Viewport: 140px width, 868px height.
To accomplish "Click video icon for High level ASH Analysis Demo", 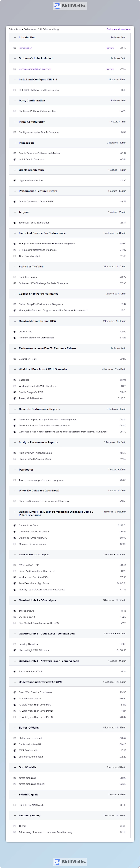I will pyautogui.click(x=14, y=459).
